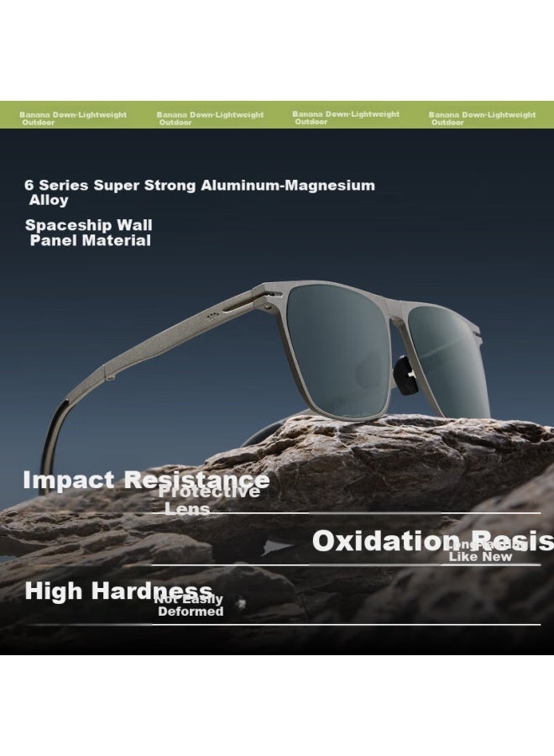Click the Like New caption
Screen dimensions: 554x756
click(481, 557)
